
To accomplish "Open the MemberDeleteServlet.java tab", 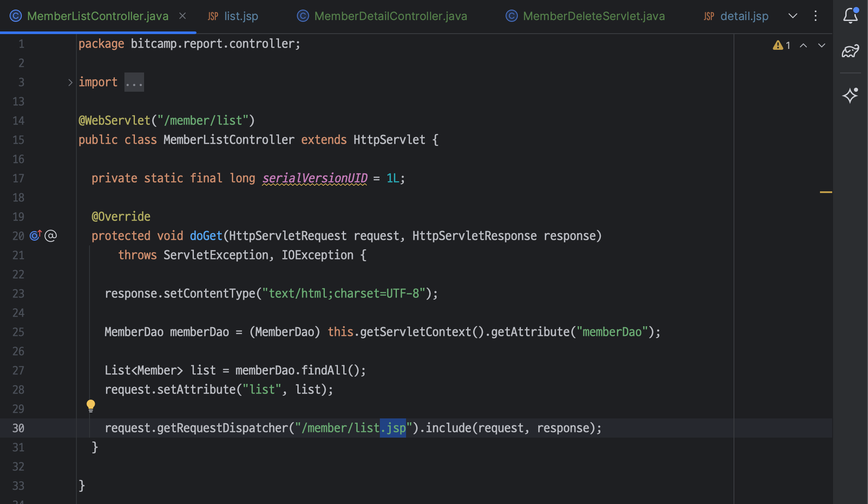I will point(593,16).
